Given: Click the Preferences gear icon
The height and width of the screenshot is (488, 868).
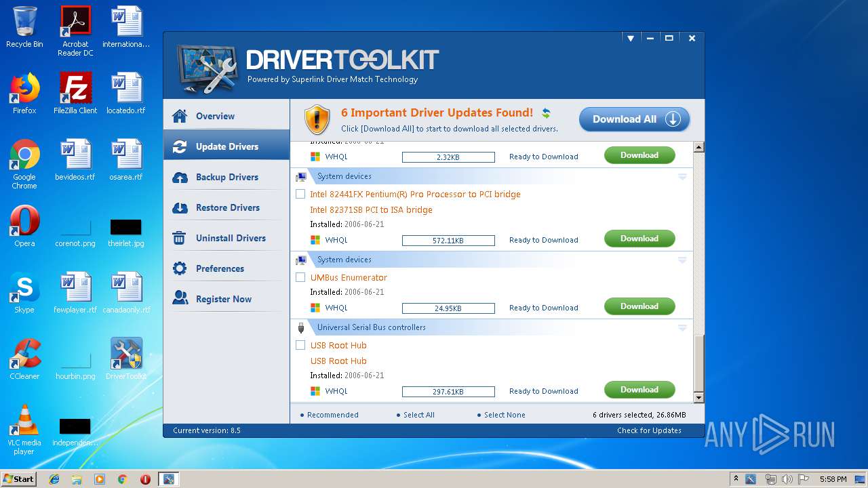Looking at the screenshot, I should (180, 268).
